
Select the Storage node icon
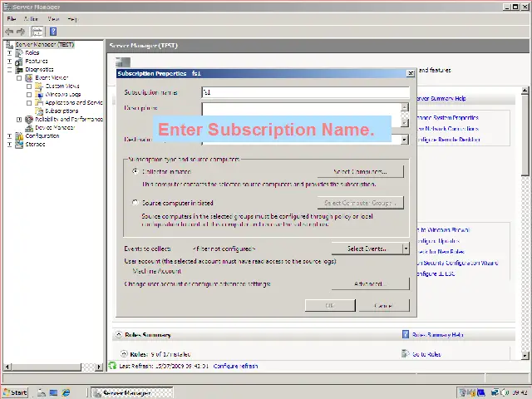(19, 144)
